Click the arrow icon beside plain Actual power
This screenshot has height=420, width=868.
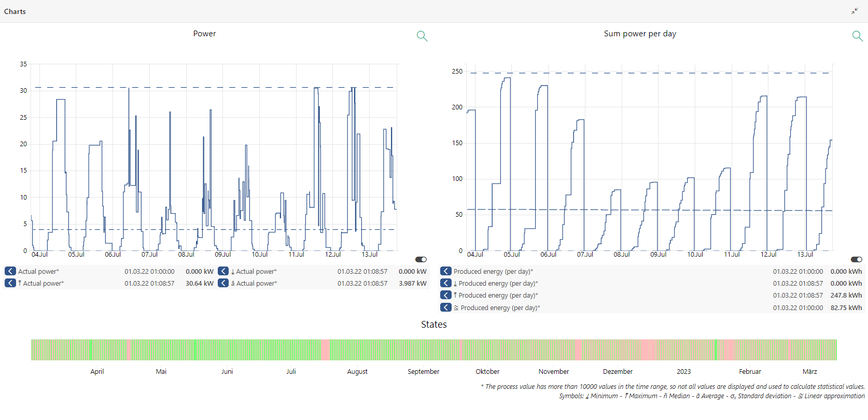pyautogui.click(x=10, y=271)
